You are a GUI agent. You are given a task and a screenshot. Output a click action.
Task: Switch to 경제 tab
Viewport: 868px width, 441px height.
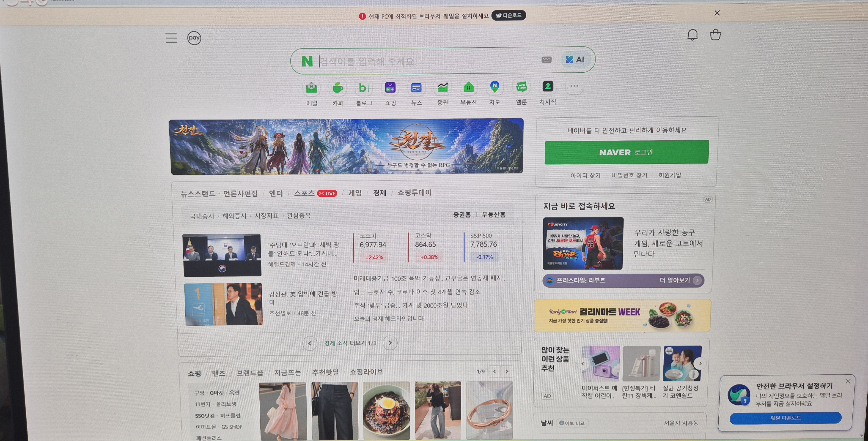[x=379, y=193]
